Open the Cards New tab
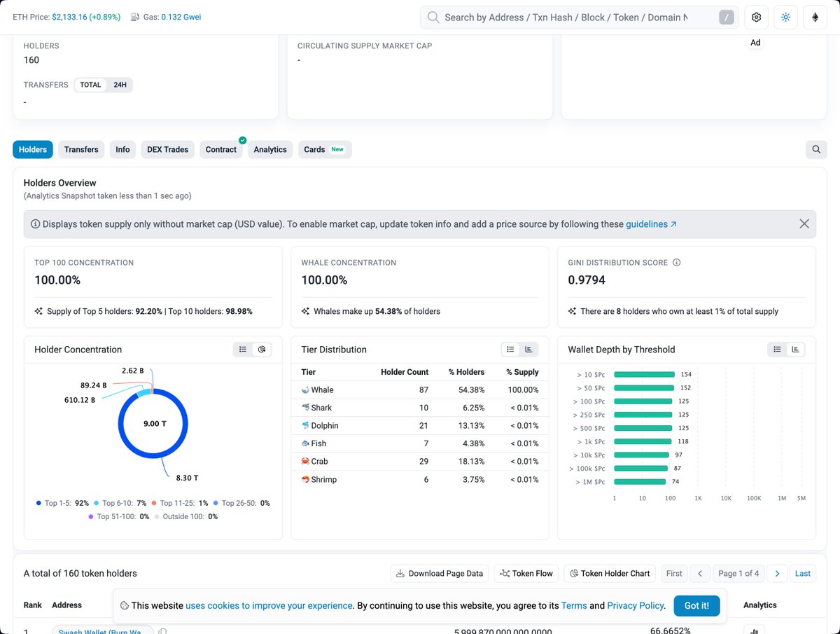840x634 pixels. pyautogui.click(x=325, y=149)
